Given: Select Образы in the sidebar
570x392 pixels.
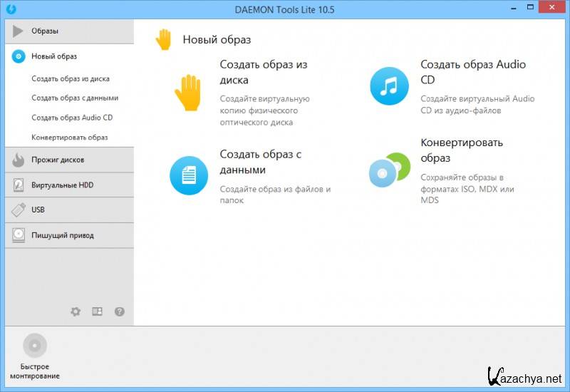Looking at the screenshot, I should coord(69,31).
